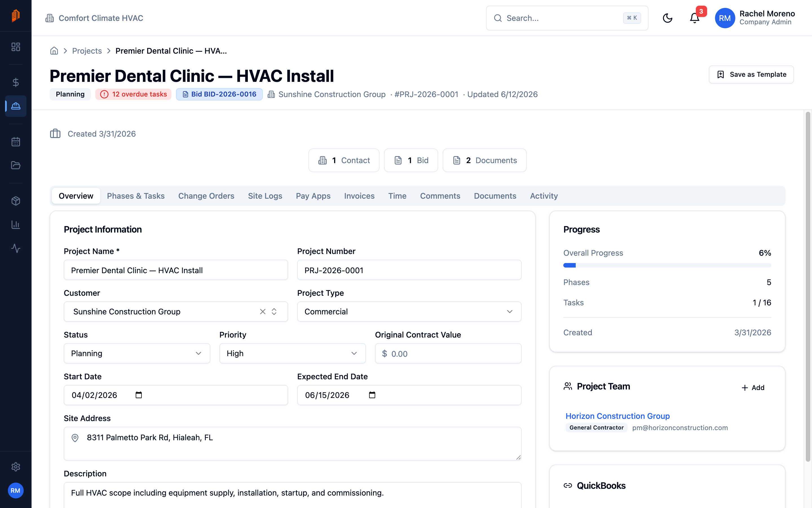Open Horizon Construction Group link

tap(617, 416)
